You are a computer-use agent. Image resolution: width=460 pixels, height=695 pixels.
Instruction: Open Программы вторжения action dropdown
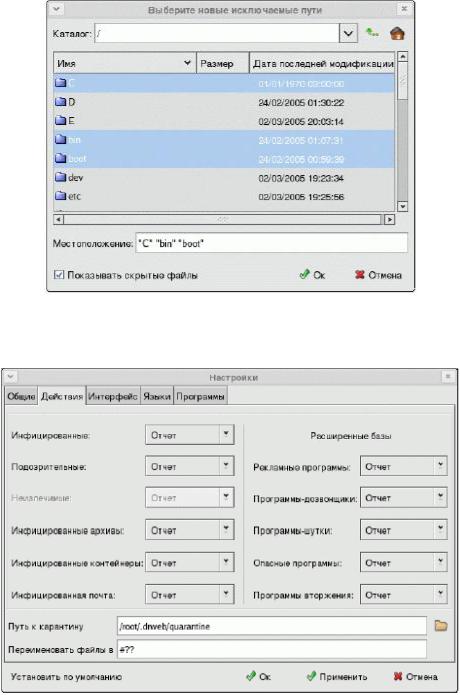[440, 594]
